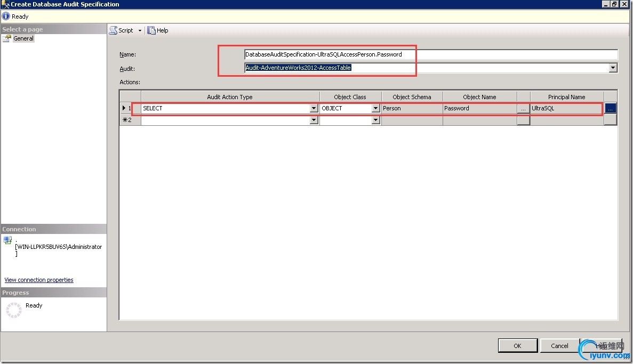Screen dimensions: 633x364
Task: Open the Audit combo box dropdown arrow
Action: [x=613, y=68]
